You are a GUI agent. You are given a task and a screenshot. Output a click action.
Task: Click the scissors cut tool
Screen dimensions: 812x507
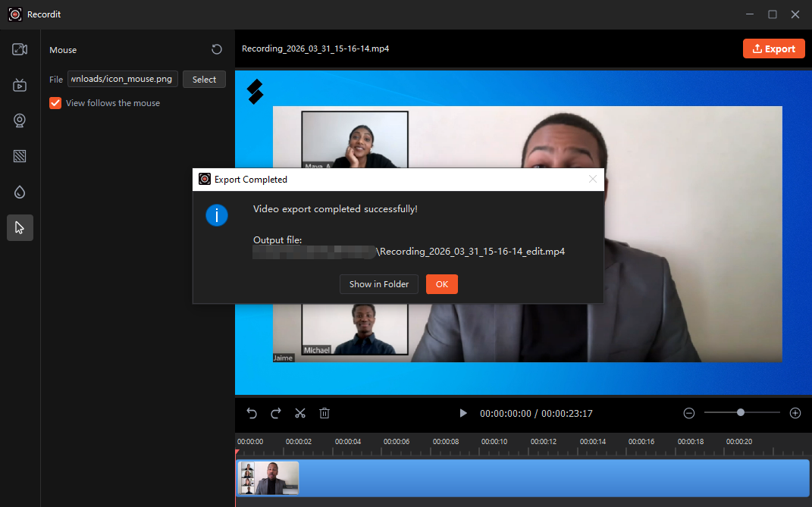coord(300,413)
